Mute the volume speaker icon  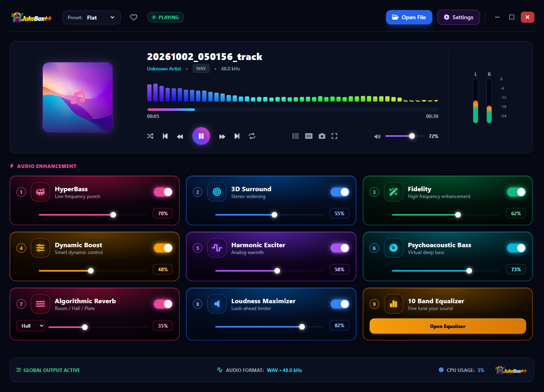(377, 136)
